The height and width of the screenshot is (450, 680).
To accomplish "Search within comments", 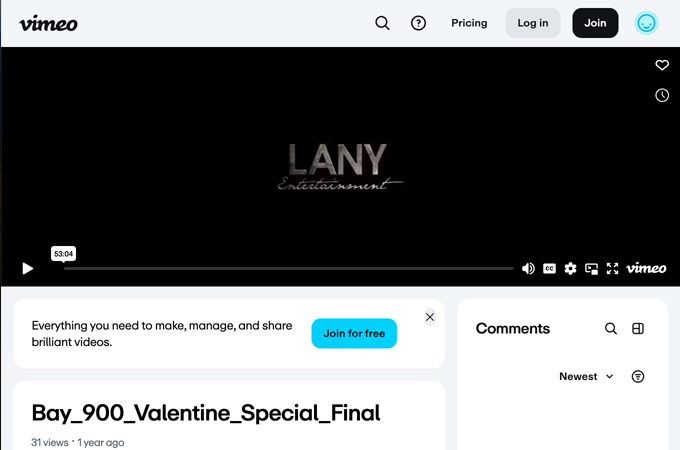I will pos(611,329).
